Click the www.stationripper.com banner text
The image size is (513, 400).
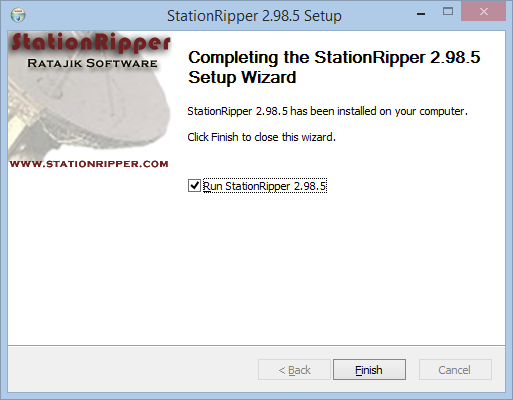point(89,164)
